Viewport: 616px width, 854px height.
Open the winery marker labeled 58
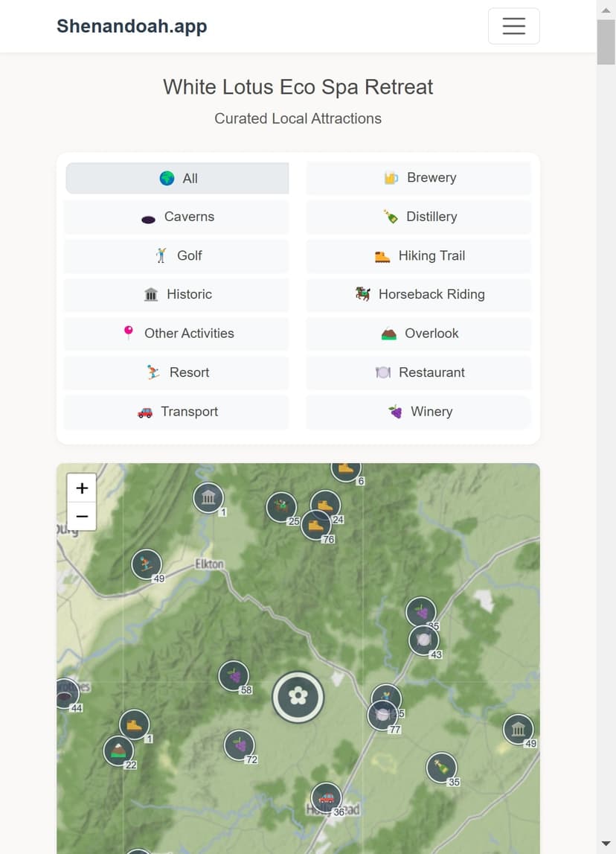pos(234,676)
